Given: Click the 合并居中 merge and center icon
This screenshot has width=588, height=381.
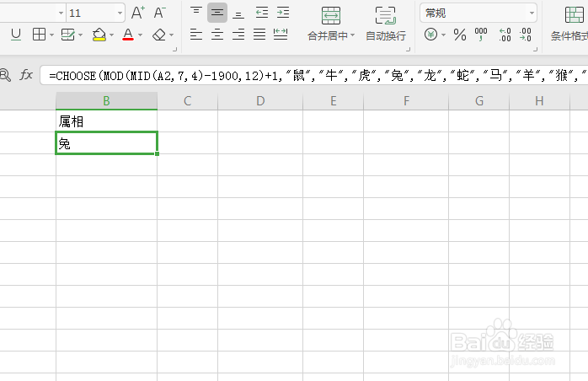Looking at the screenshot, I should (331, 16).
